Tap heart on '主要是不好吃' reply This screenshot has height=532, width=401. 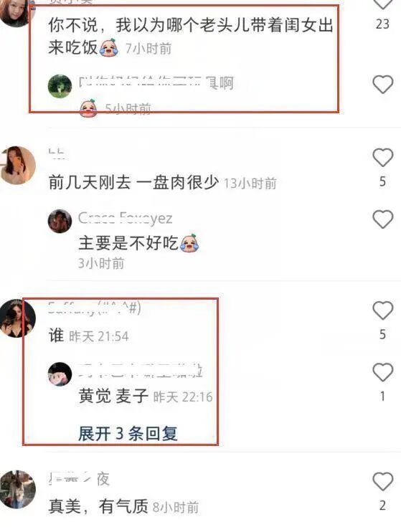pyautogui.click(x=382, y=219)
